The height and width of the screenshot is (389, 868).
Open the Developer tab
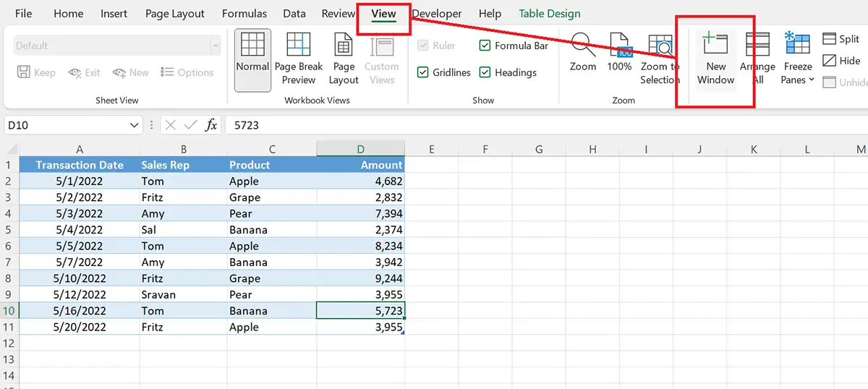point(437,14)
